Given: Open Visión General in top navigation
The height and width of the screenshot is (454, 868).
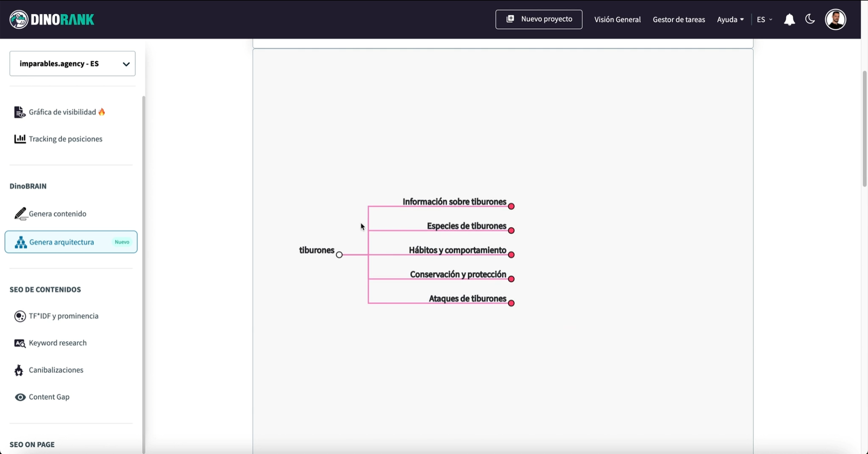Looking at the screenshot, I should (617, 20).
